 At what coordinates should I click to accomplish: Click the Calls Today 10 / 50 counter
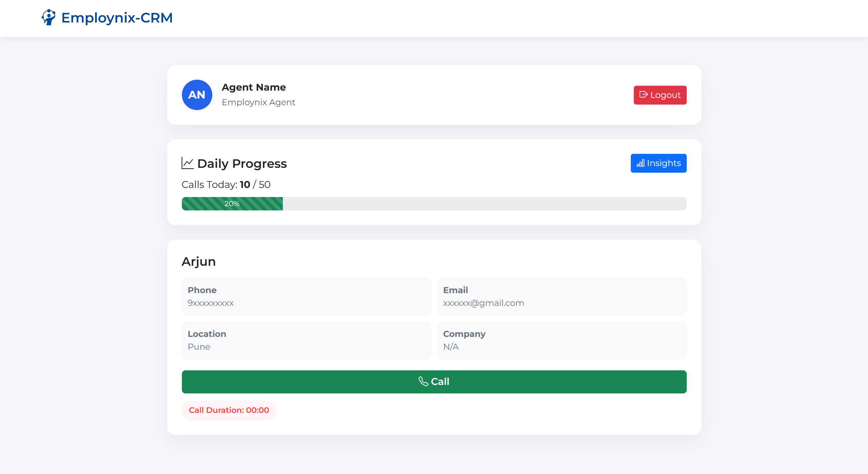(226, 185)
